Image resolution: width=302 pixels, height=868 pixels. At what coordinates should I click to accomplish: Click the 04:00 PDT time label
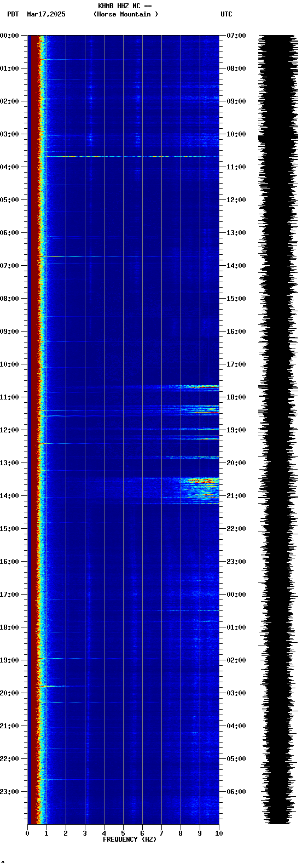[10, 167]
